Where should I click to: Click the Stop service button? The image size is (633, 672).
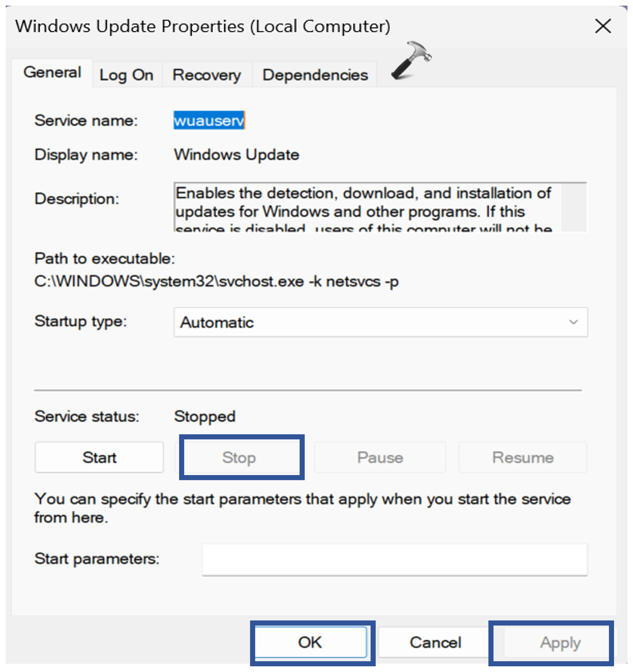(x=239, y=457)
